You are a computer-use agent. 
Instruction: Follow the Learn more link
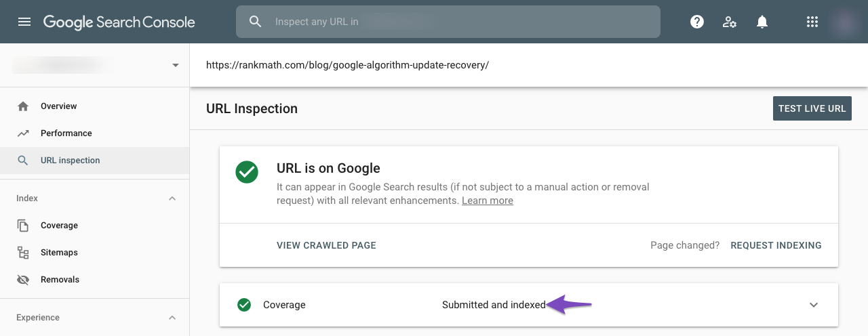pos(487,201)
